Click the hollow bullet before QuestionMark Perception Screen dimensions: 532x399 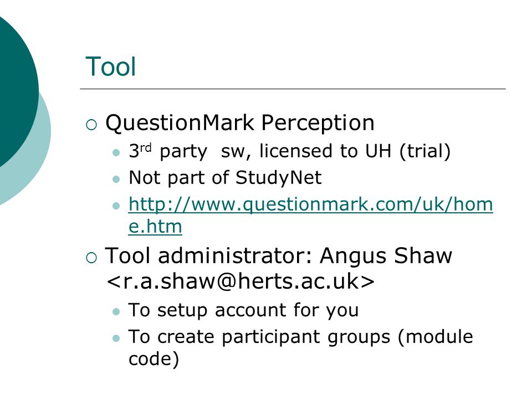91,125
